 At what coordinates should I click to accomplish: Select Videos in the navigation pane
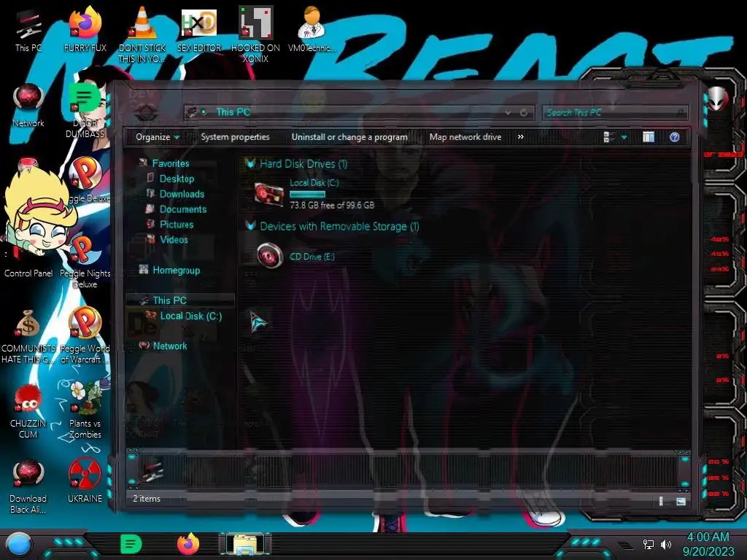click(174, 239)
